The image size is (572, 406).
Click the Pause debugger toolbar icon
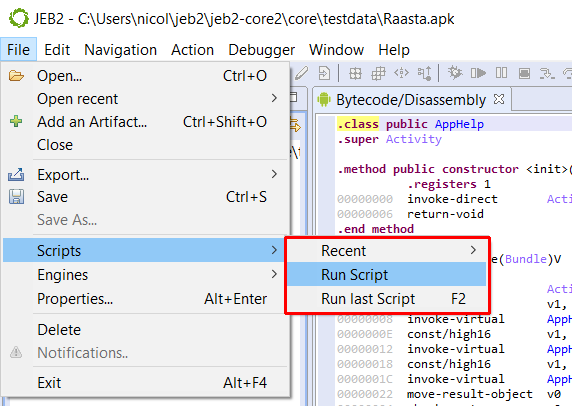click(501, 73)
